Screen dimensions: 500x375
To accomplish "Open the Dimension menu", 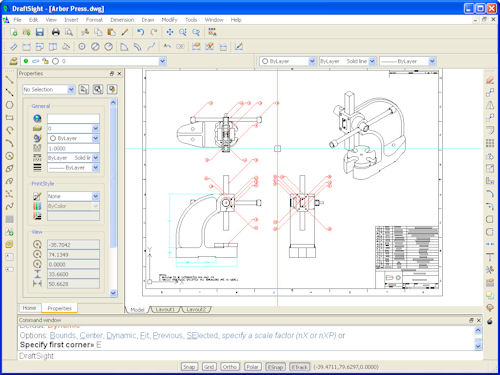I will (122, 20).
